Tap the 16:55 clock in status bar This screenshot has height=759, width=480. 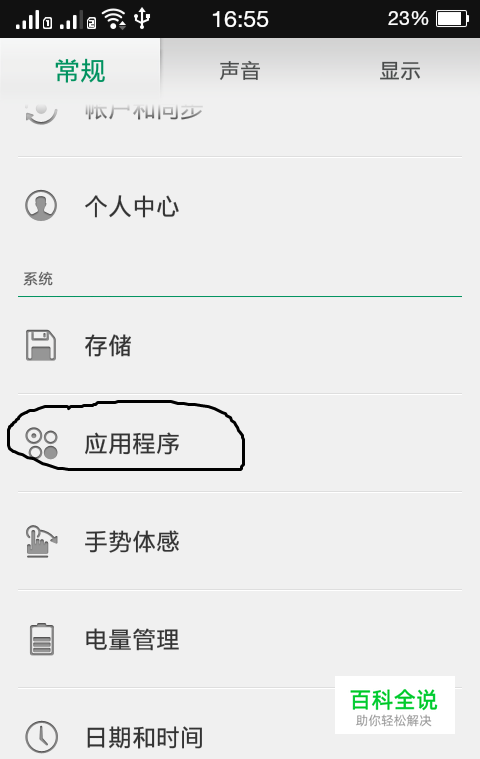click(240, 19)
